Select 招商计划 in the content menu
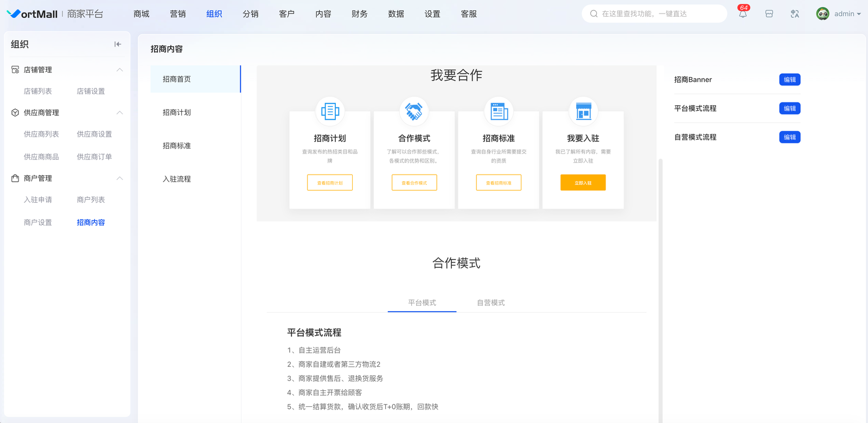This screenshot has height=423, width=868. [177, 112]
